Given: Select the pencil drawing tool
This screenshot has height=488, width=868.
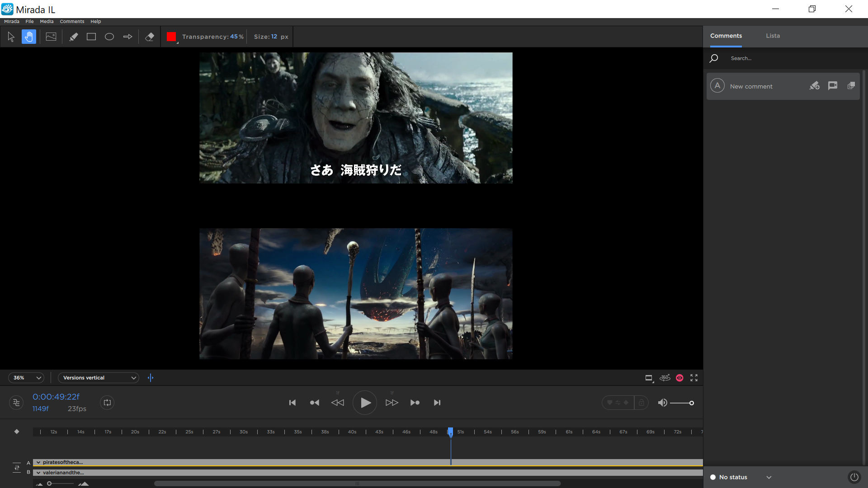Looking at the screenshot, I should (x=74, y=37).
